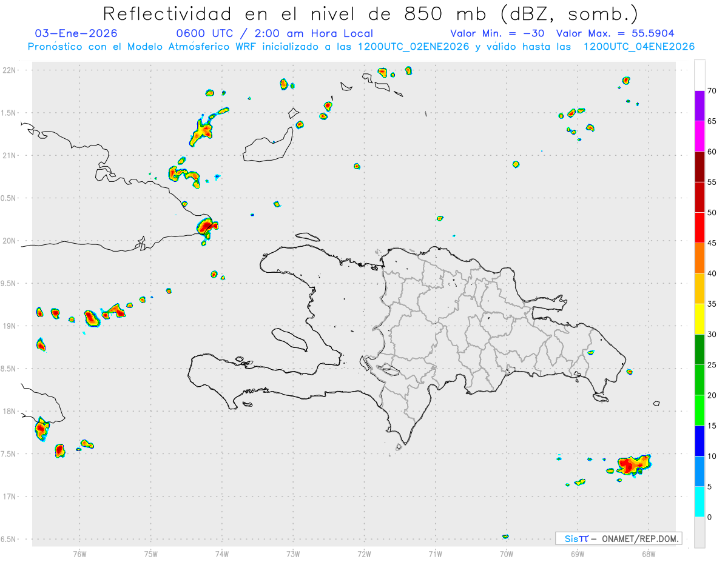Click the cyan 0-5 dBZ color band
Image resolution: width=728 pixels, height=562 pixels.
[x=699, y=502]
